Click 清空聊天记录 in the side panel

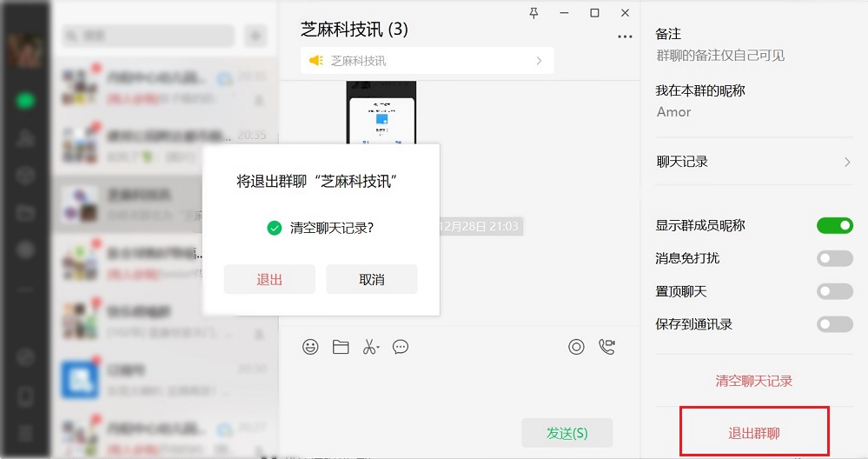click(x=754, y=381)
